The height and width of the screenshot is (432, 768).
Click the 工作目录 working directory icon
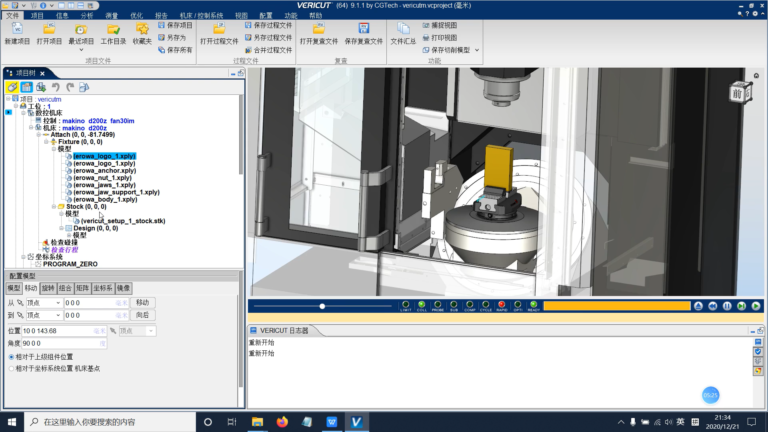(113, 33)
